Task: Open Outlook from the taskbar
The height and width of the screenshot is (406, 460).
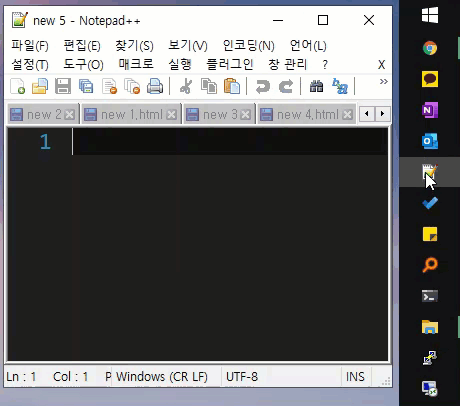Action: point(430,141)
